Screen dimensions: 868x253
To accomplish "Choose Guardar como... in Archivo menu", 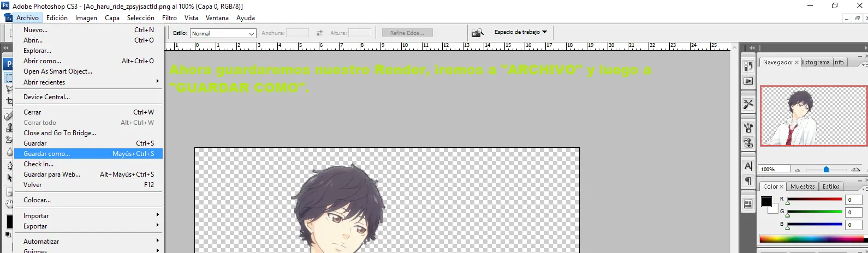I will click(x=88, y=154).
